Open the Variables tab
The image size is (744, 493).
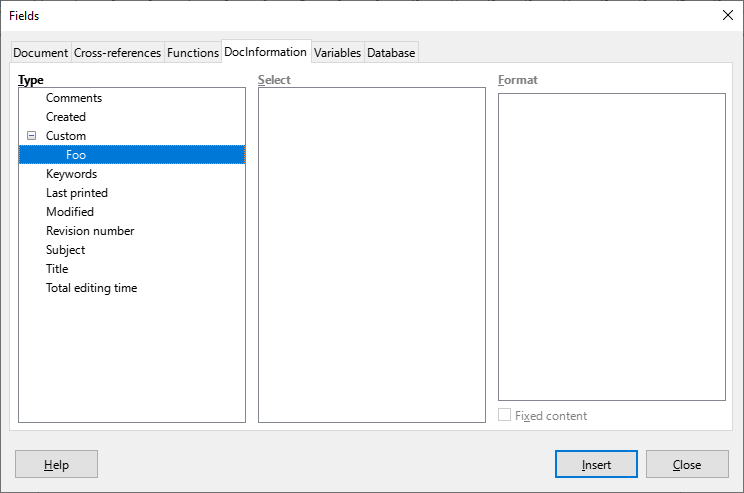[337, 53]
